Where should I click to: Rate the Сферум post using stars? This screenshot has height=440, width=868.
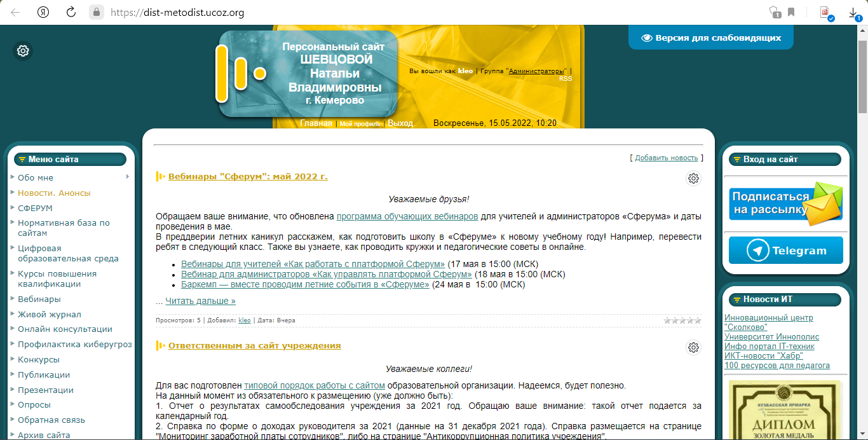click(x=682, y=320)
